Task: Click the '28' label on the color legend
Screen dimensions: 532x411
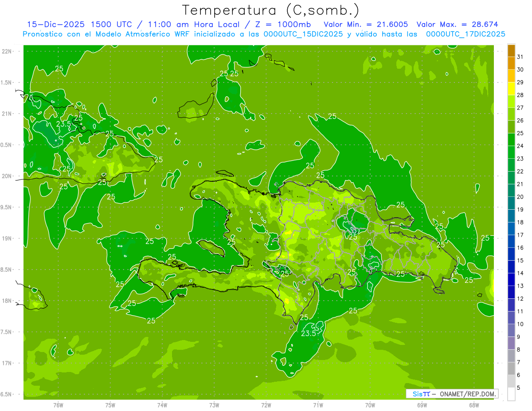Action: tap(520, 95)
